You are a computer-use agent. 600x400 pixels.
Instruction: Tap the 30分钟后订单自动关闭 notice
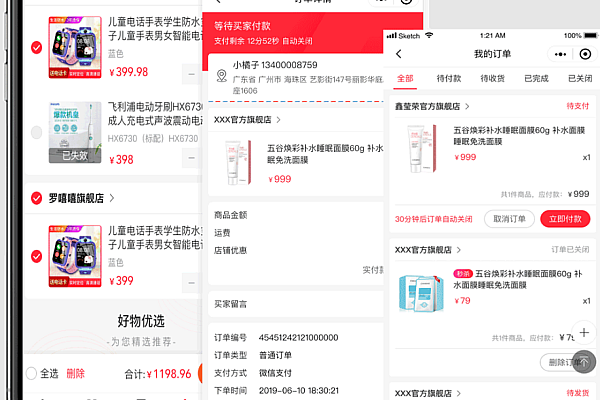point(434,219)
